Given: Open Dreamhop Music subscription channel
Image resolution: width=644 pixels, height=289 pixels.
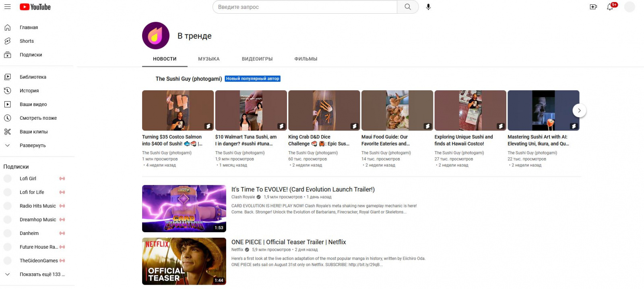Looking at the screenshot, I should click(37, 220).
